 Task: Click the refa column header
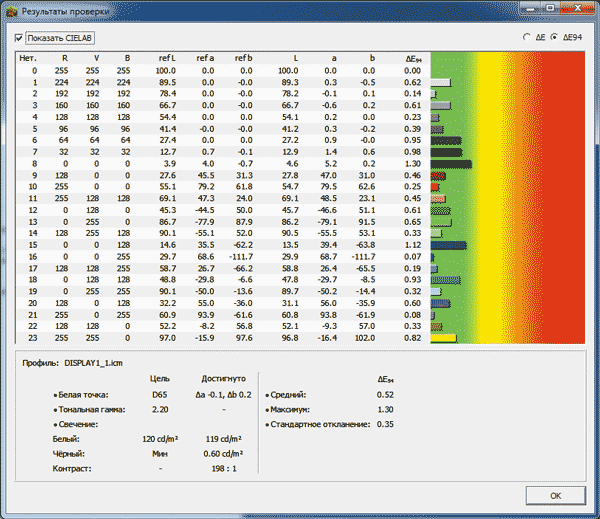(205, 58)
